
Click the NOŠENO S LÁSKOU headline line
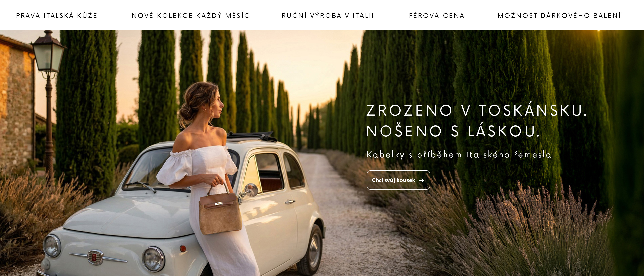(x=453, y=131)
